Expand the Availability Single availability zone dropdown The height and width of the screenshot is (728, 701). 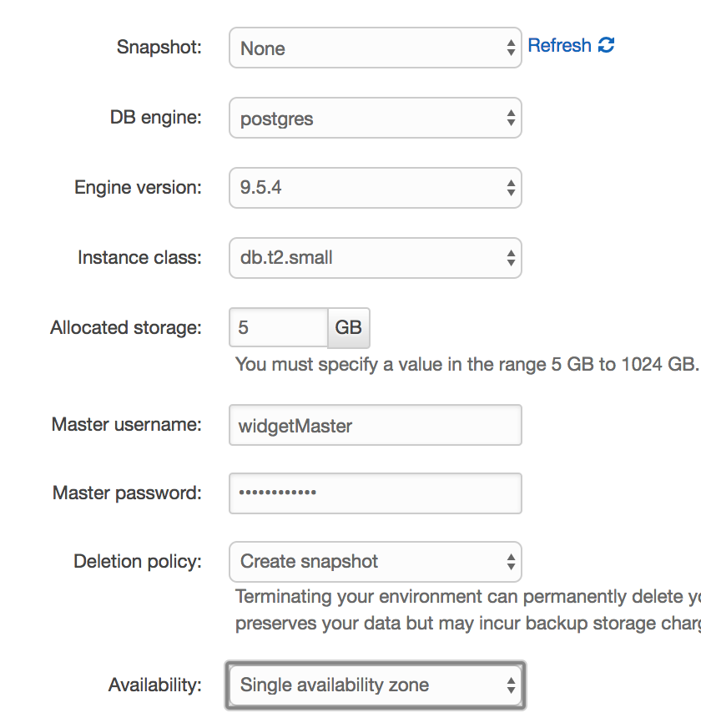pos(375,685)
